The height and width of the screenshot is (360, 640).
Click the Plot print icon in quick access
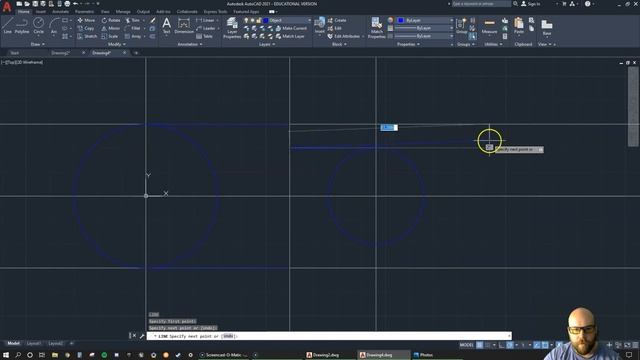click(x=67, y=4)
